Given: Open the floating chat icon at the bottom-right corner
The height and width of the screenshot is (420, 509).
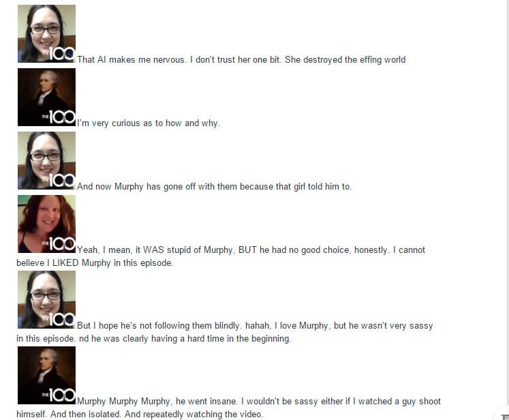Looking at the screenshot, I should pyautogui.click(x=504, y=416).
